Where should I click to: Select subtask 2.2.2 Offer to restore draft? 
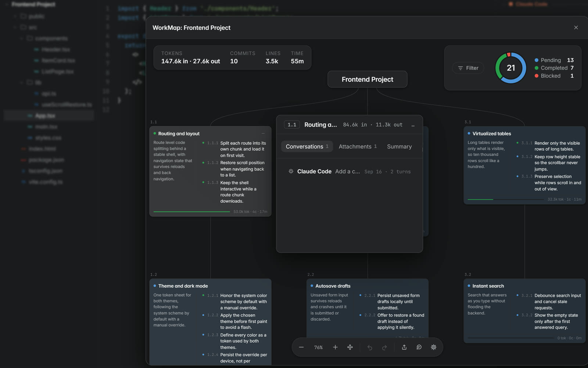coord(392,321)
